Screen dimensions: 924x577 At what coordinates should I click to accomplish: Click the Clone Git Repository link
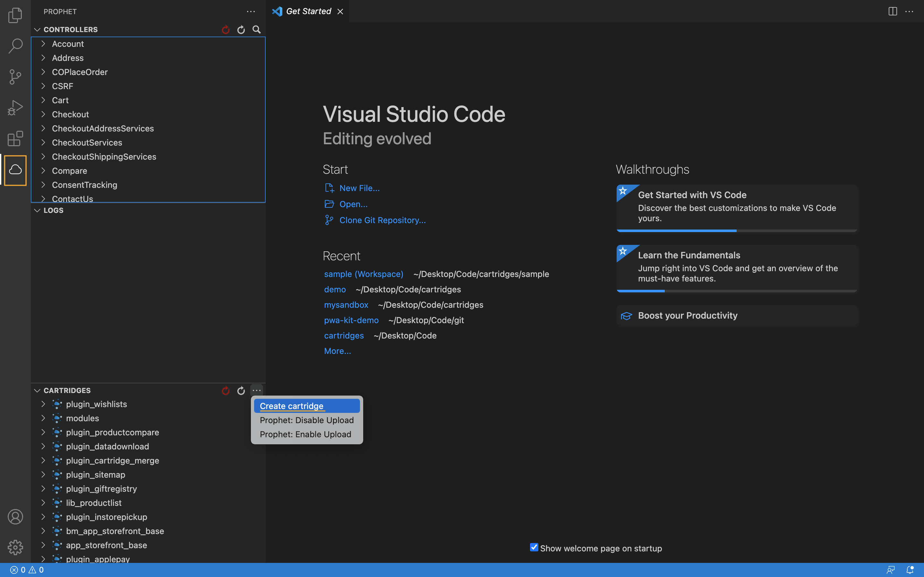coord(382,220)
